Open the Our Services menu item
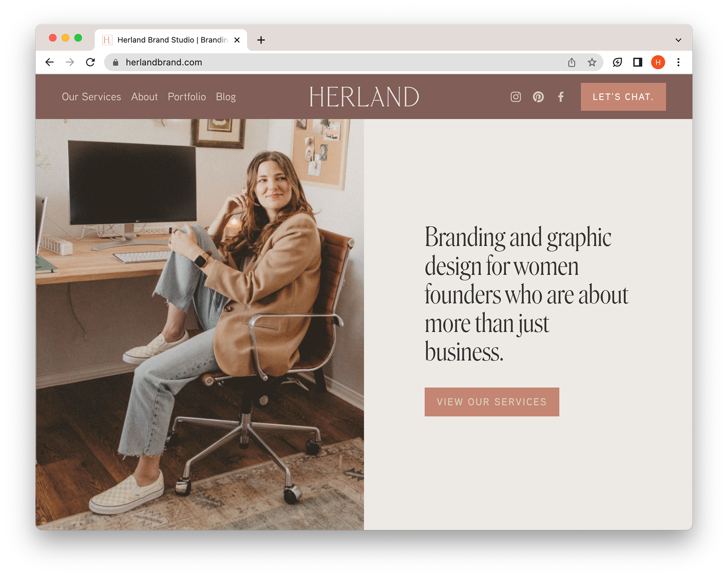Image resolution: width=728 pixels, height=577 pixels. point(91,97)
